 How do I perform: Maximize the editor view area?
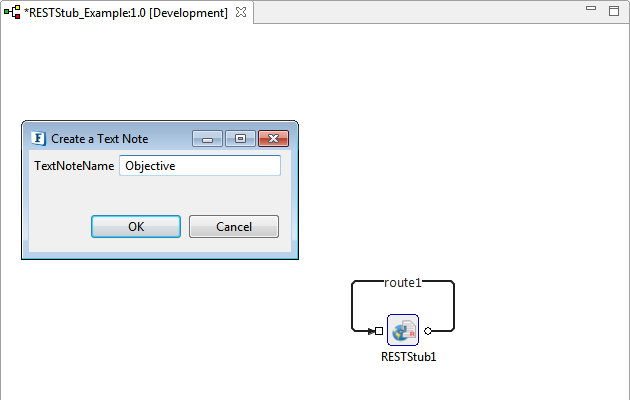coord(614,11)
